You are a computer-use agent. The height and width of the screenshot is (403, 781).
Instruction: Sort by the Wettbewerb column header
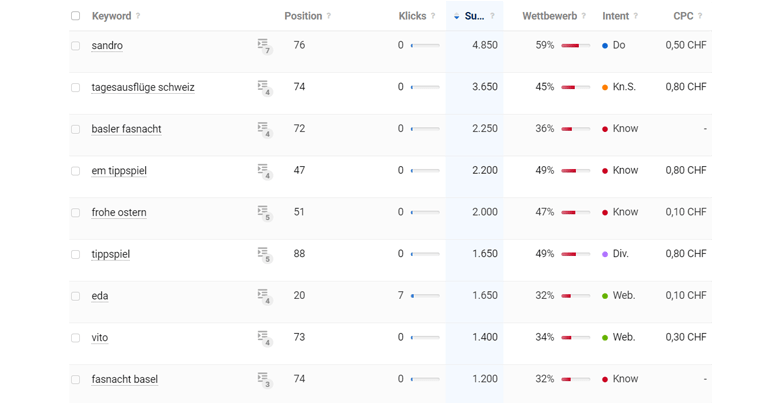549,16
